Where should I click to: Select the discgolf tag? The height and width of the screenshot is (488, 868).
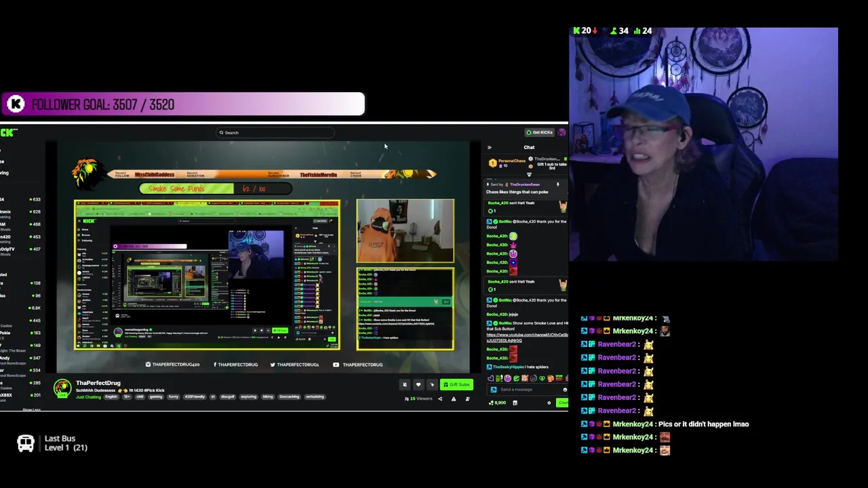click(x=227, y=396)
